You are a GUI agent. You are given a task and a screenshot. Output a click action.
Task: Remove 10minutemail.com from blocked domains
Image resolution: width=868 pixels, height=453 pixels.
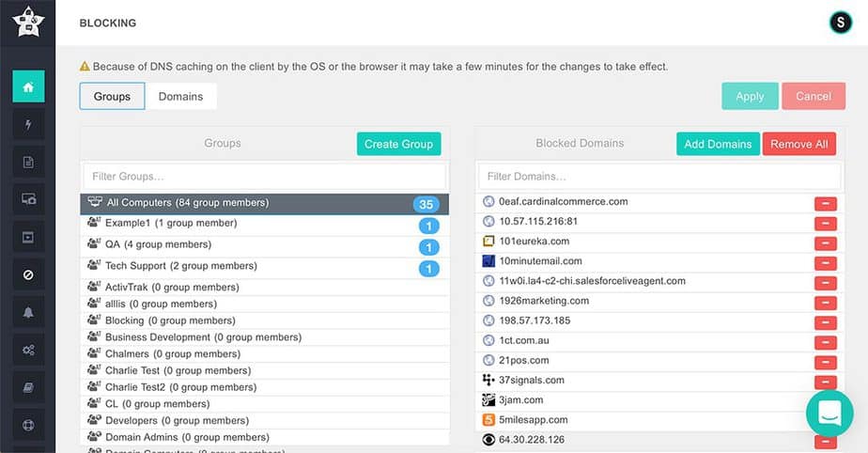tap(825, 263)
